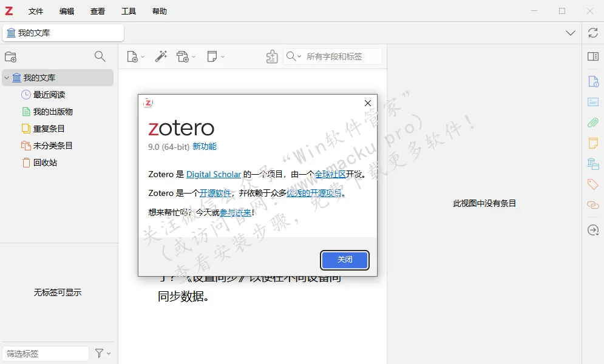
Task: Open the add attachment dropdown arrow
Action: pyautogui.click(x=194, y=57)
